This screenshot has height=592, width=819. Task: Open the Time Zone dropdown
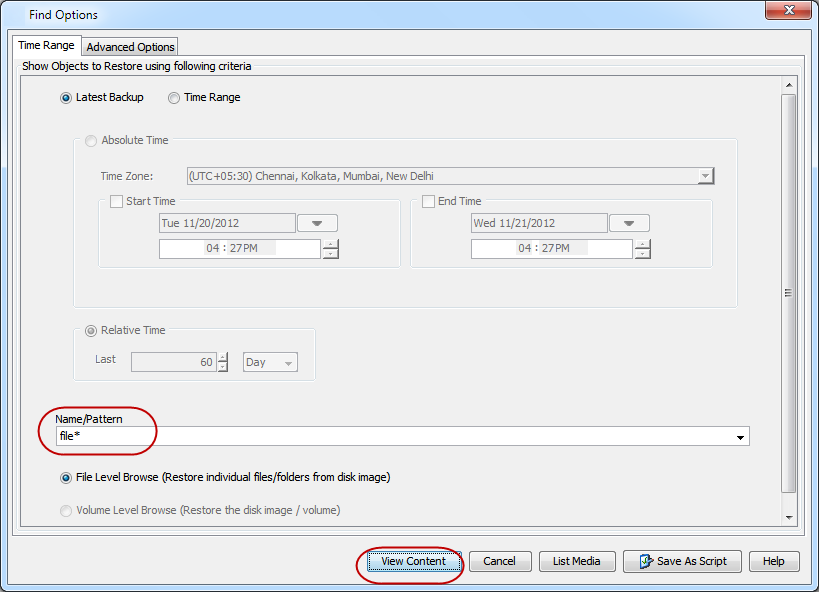tap(705, 176)
